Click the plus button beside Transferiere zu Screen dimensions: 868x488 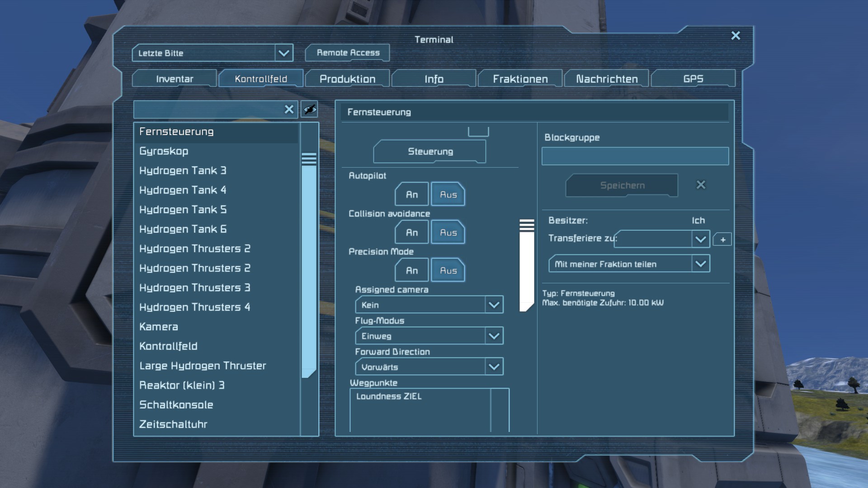pos(722,239)
